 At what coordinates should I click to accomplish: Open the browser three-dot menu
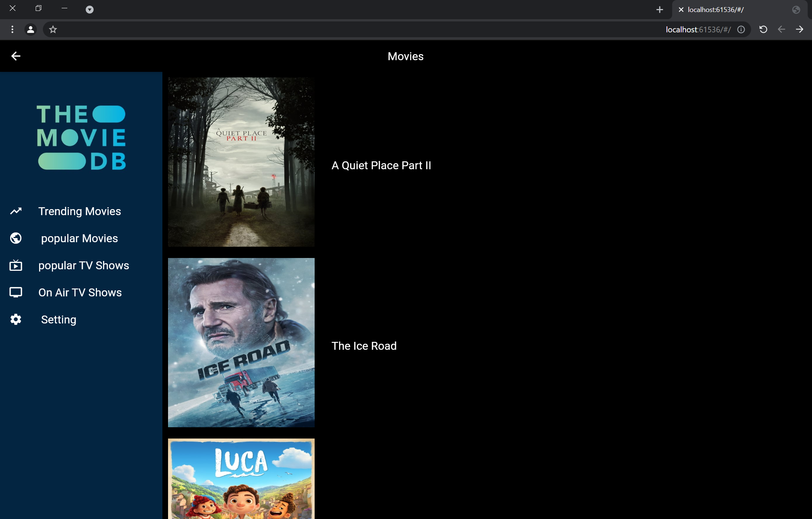(12, 29)
